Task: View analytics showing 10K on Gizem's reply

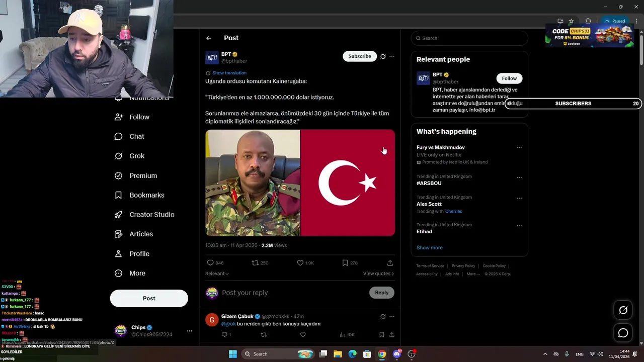Action: coord(347,335)
